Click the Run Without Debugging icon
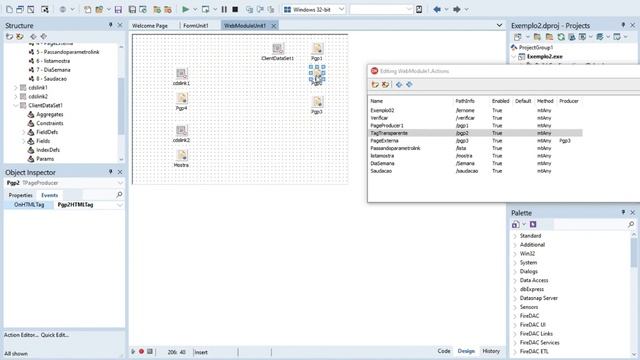Image resolution: width=640 pixels, height=360 pixels. click(x=205, y=9)
